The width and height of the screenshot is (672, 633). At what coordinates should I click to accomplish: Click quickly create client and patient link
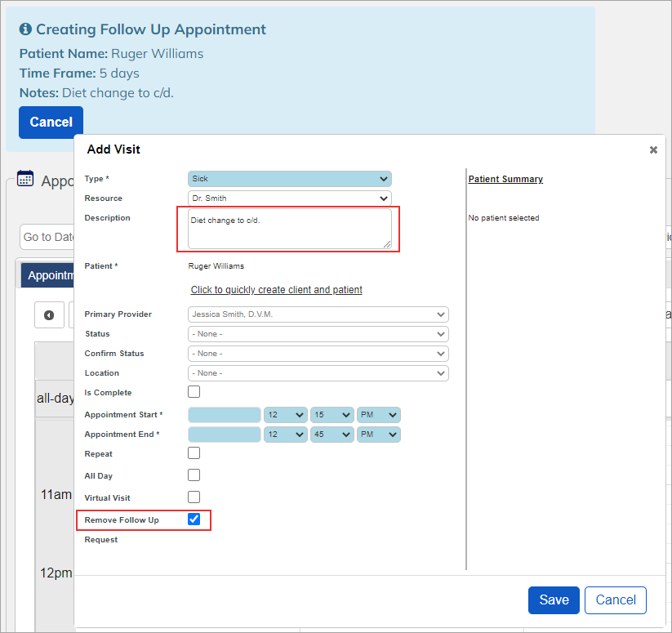(x=277, y=290)
